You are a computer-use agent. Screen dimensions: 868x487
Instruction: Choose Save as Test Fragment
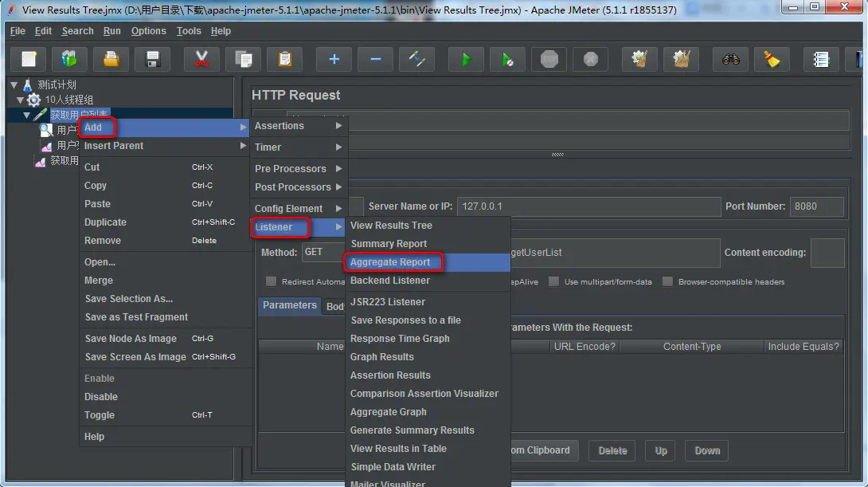165,317
